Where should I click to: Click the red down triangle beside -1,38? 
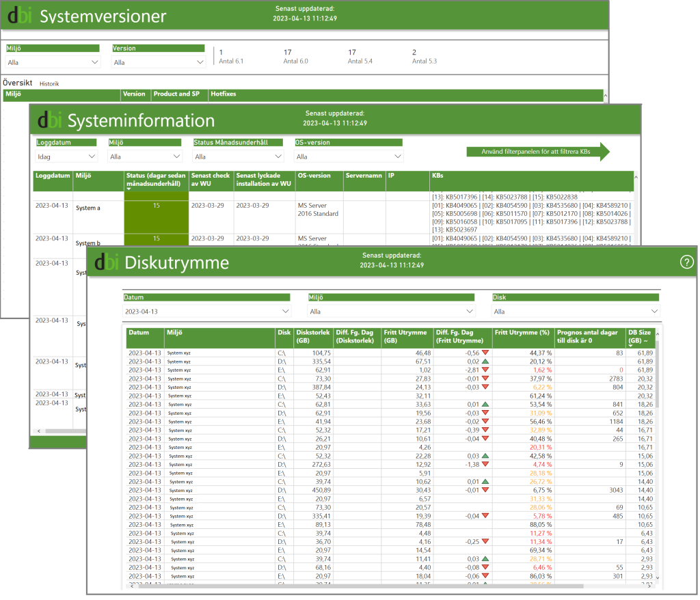(485, 464)
